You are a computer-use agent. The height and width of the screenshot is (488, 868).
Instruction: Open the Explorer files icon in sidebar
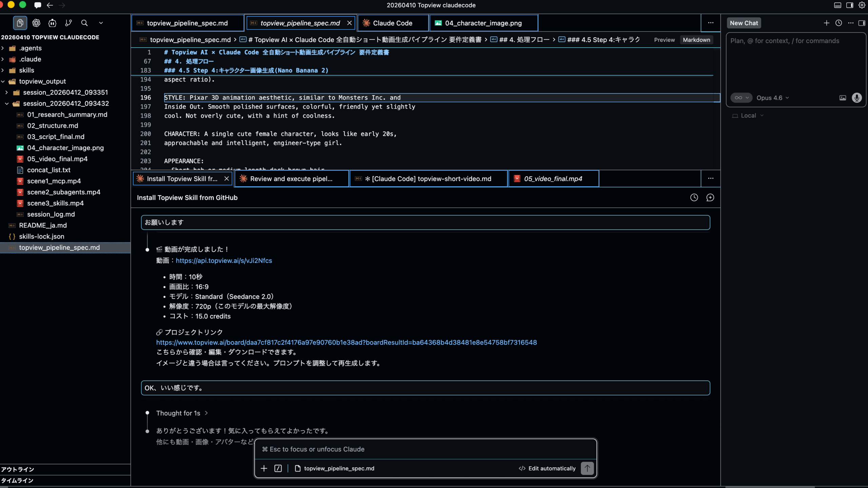coord(20,23)
